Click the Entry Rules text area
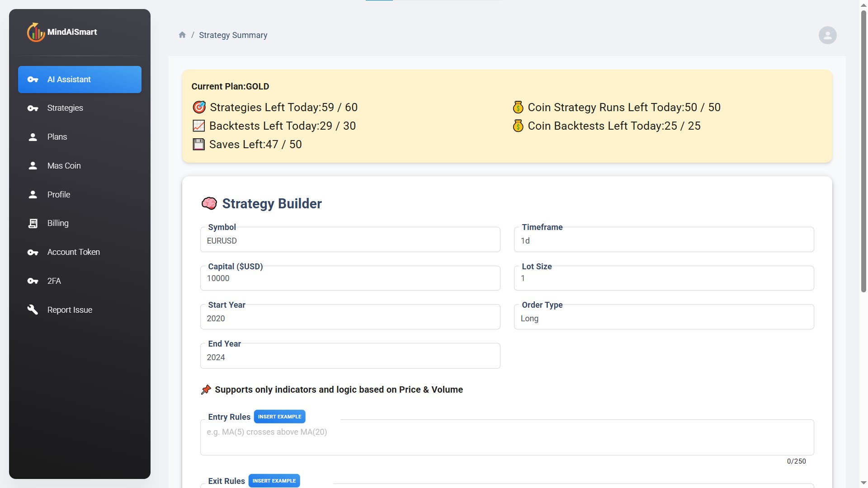The image size is (868, 488). coord(506,437)
